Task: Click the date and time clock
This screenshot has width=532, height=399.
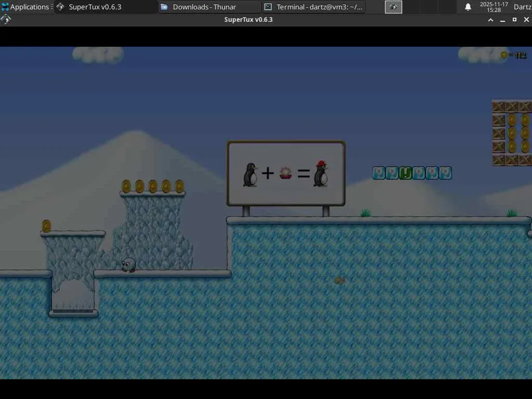Action: pos(494,7)
